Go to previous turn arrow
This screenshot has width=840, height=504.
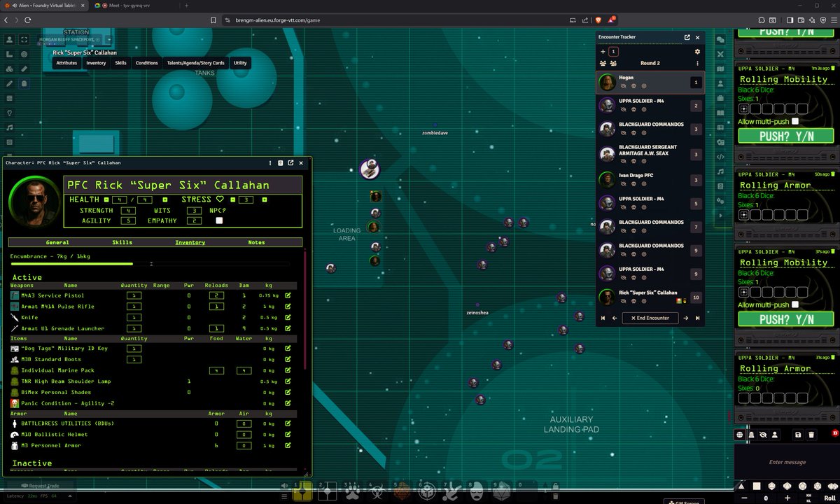point(615,318)
